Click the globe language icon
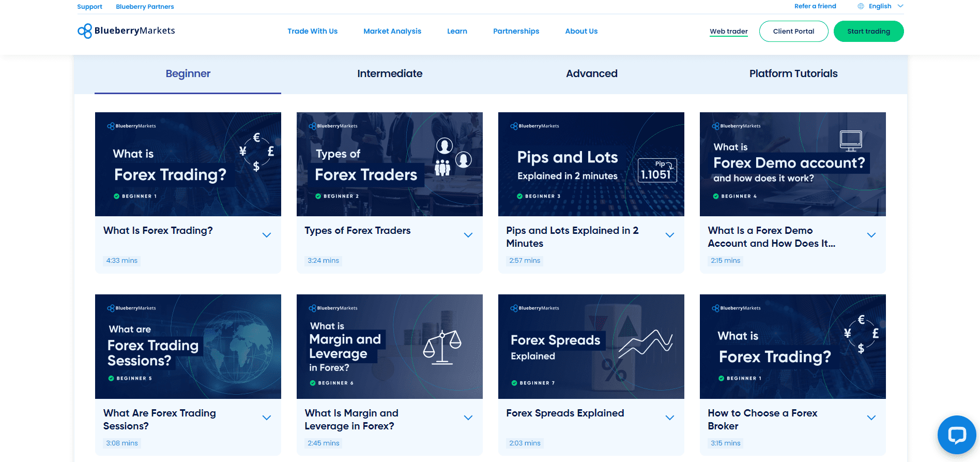 [861, 6]
